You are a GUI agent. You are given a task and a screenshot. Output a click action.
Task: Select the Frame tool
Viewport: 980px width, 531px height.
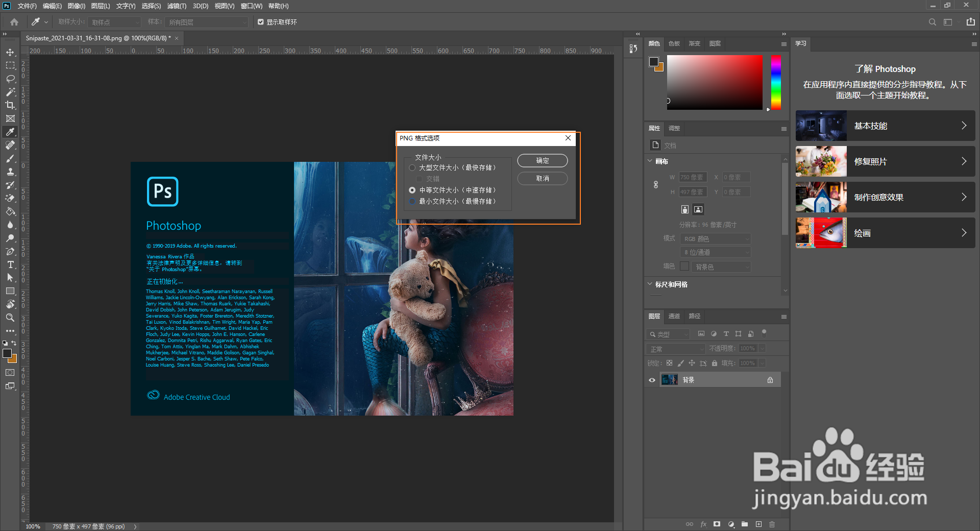[x=10, y=118]
